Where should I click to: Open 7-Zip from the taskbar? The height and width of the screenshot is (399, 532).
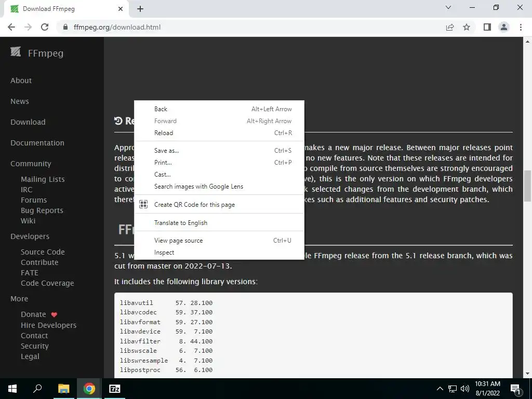pos(115,389)
